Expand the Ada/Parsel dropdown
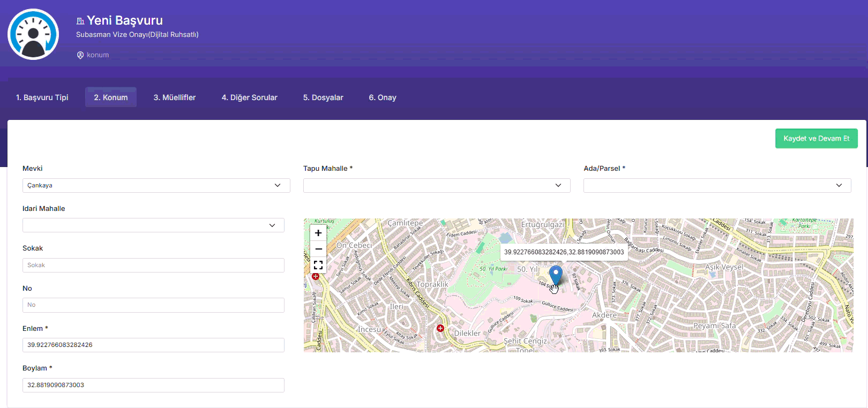 click(x=717, y=185)
